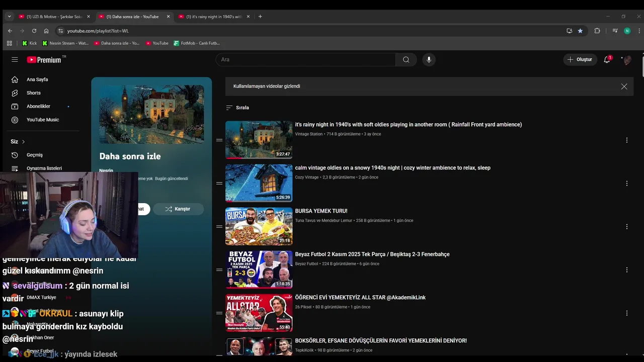Grab the reorder handle of Beyaz Futbol video
This screenshot has height=362, width=644.
pos(219,270)
